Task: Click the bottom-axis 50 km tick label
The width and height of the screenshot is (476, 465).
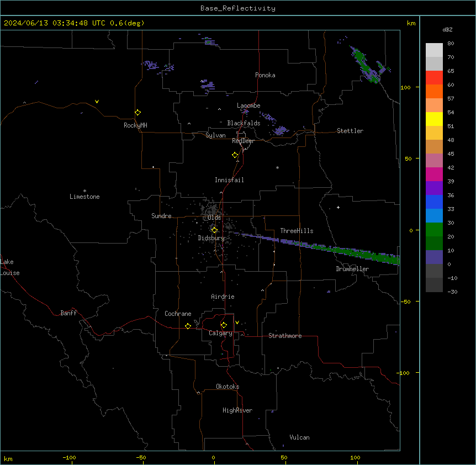Action: pos(284,457)
